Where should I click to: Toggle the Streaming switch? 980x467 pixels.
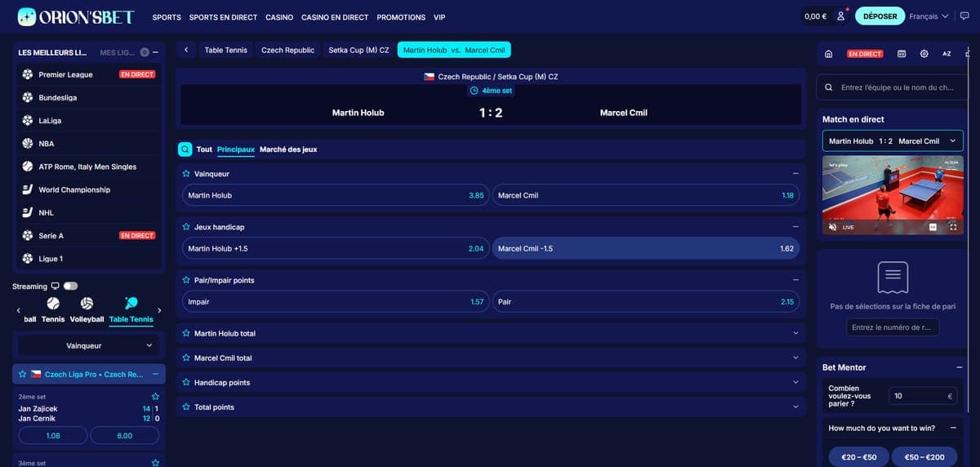coord(70,286)
